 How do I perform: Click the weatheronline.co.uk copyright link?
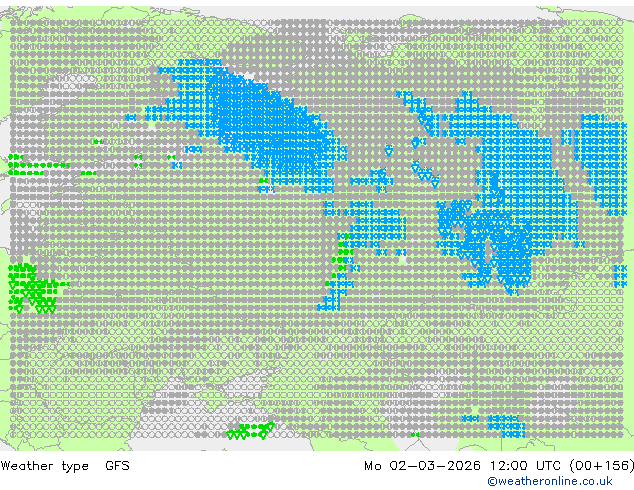[x=550, y=481]
